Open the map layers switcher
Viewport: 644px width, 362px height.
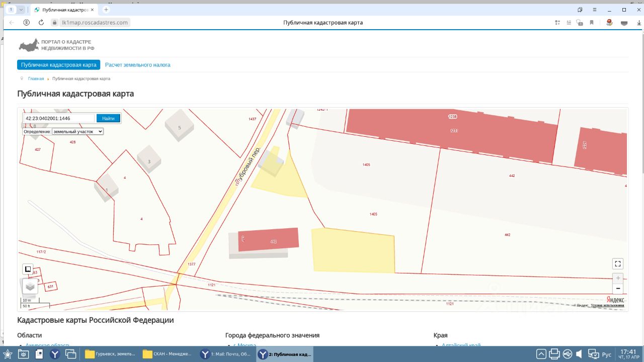pos(30,286)
